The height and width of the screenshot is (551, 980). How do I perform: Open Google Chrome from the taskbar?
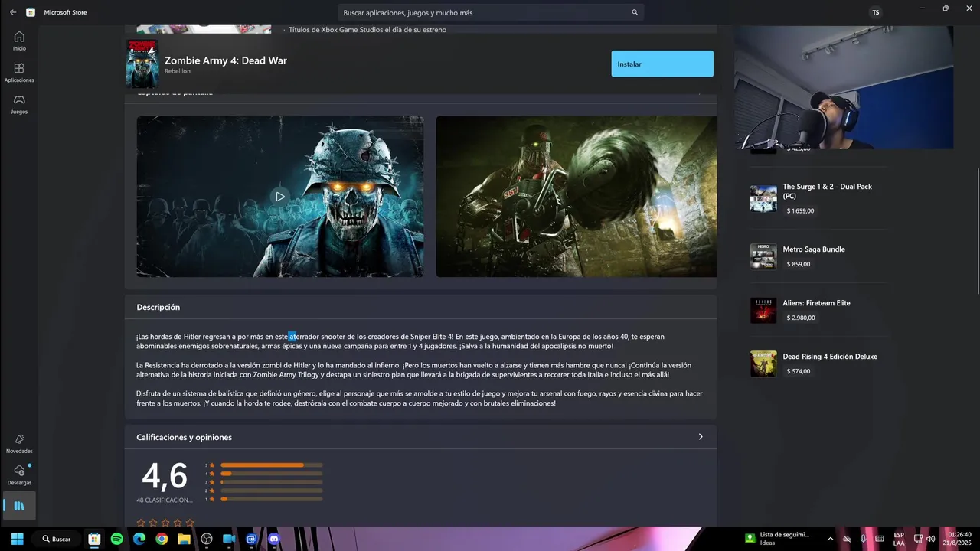pyautogui.click(x=162, y=539)
